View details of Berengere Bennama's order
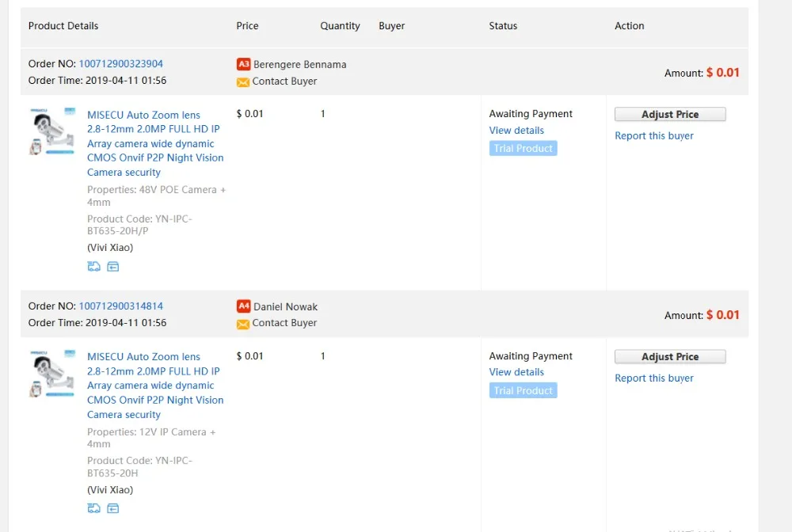Image resolution: width=792 pixels, height=532 pixels. pos(516,130)
